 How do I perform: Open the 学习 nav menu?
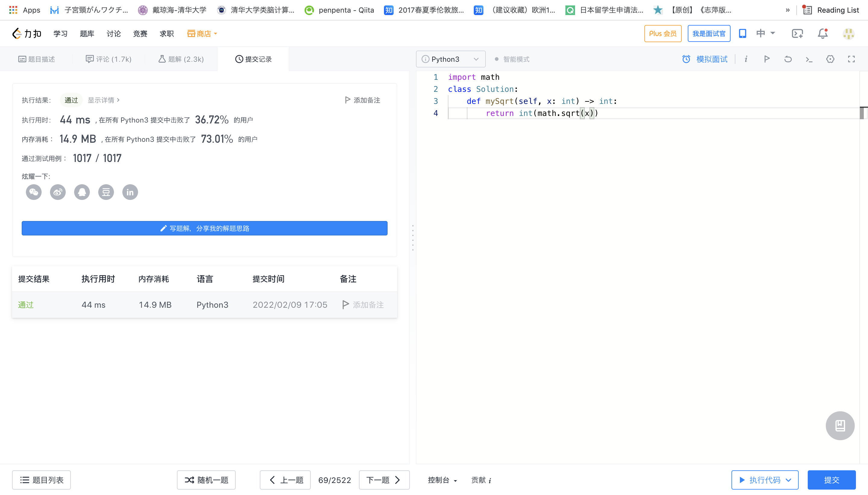click(60, 34)
